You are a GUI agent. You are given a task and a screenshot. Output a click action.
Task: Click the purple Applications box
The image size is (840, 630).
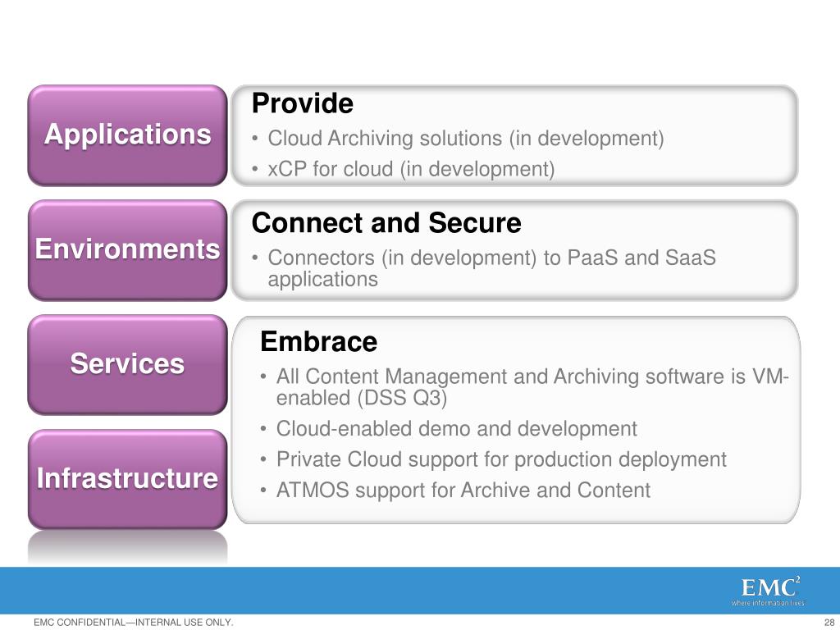[x=127, y=135]
